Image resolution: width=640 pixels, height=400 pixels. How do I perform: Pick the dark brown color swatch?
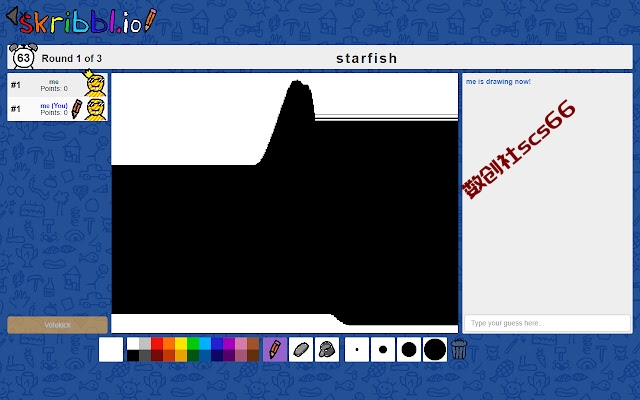[x=253, y=356]
